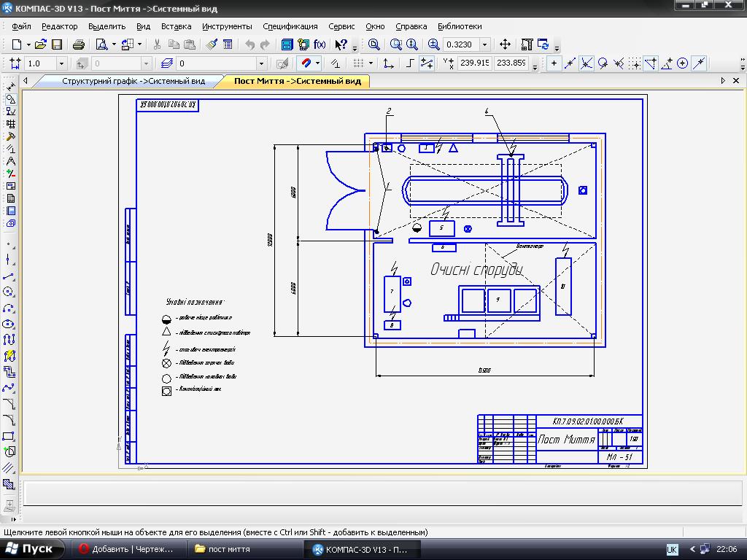The height and width of the screenshot is (560, 747).
Task: Open the current step 1.0 dropdown
Action: [61, 63]
